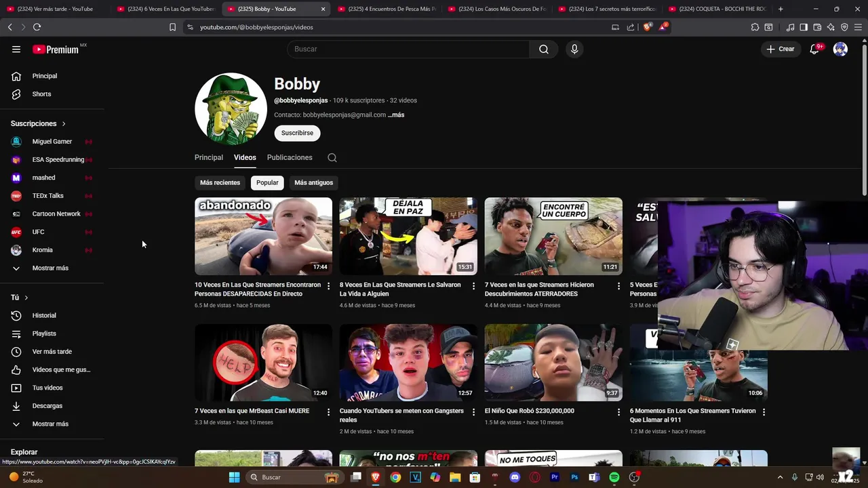Click the Crear button
Image resolution: width=868 pixels, height=488 pixels.
[781, 49]
